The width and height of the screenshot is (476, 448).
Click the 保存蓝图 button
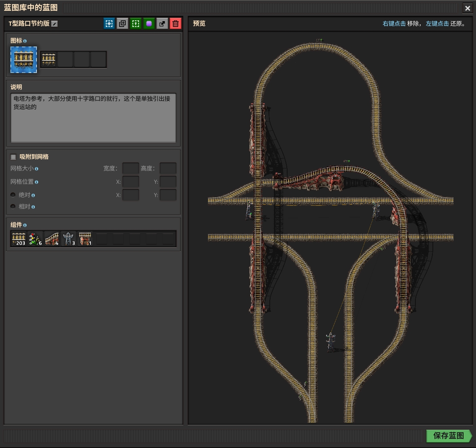pos(449,436)
